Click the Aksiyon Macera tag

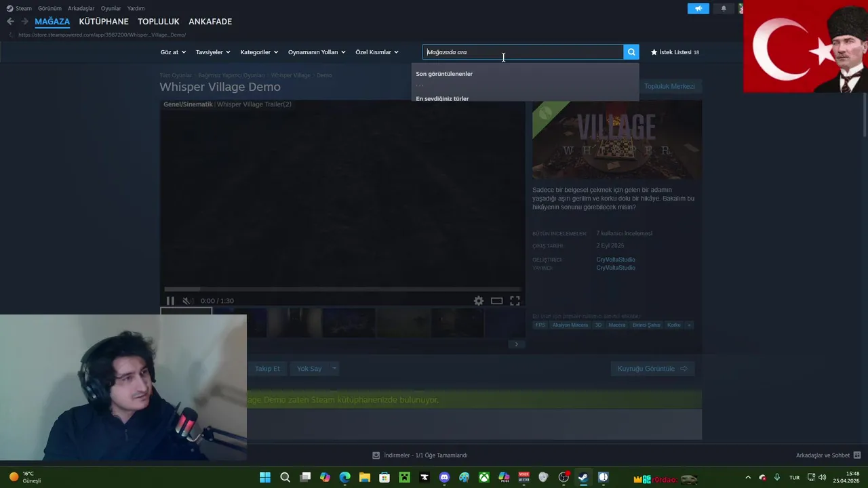[570, 325]
